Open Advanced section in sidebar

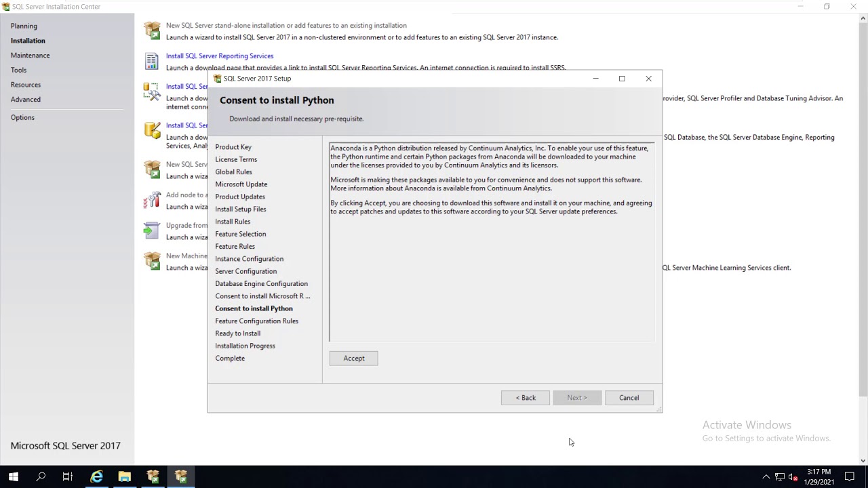coord(26,99)
